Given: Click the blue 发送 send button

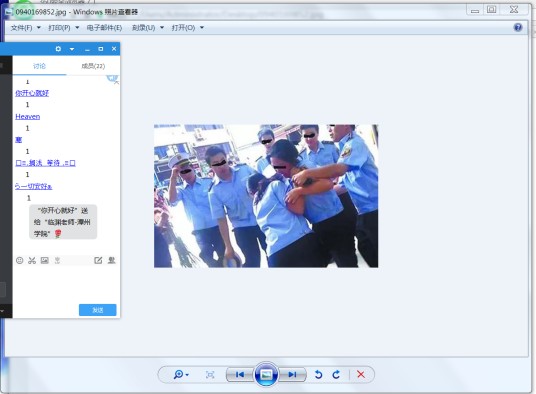Looking at the screenshot, I should point(98,310).
